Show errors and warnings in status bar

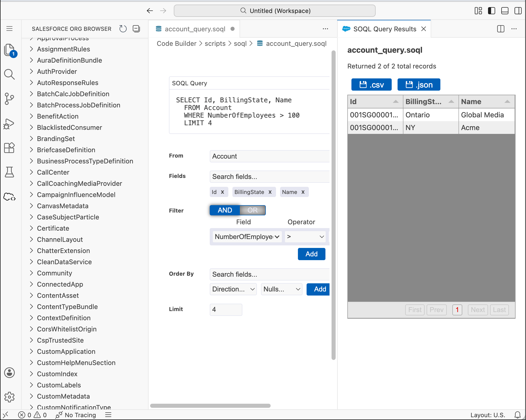pyautogui.click(x=32, y=415)
